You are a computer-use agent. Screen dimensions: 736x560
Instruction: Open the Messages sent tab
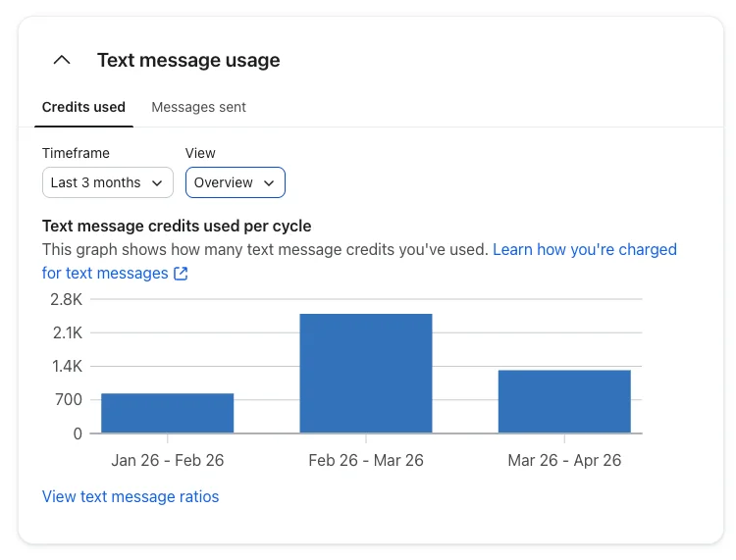[x=198, y=107]
